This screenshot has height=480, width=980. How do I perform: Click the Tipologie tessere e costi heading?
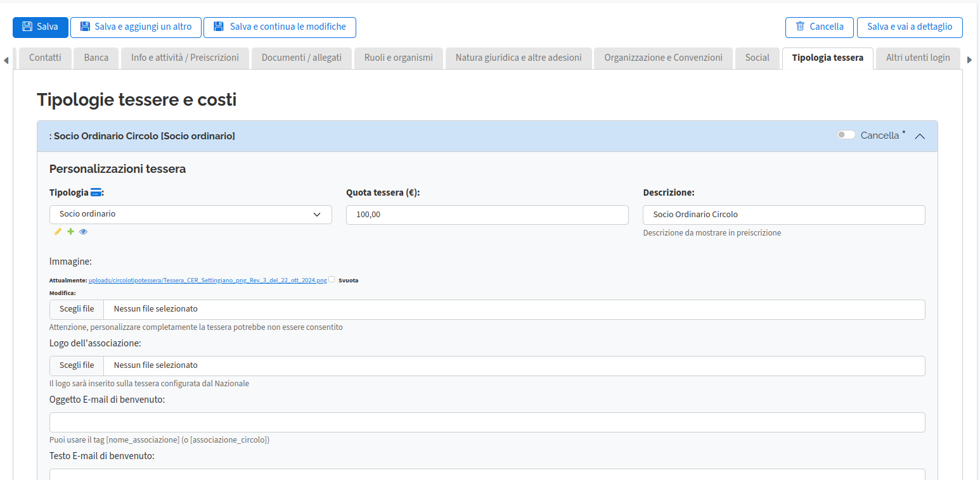click(x=137, y=99)
